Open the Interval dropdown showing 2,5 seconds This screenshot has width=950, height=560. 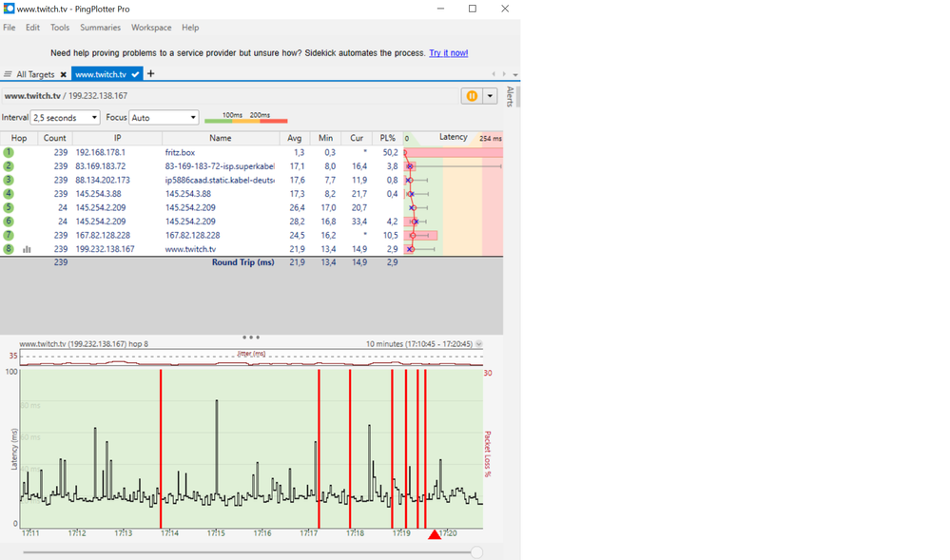(x=65, y=118)
